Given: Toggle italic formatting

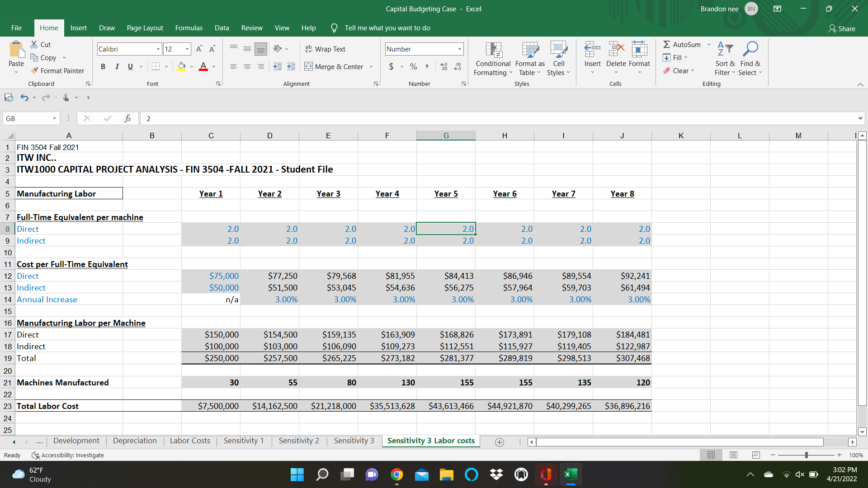Looking at the screenshot, I should click(x=117, y=66).
